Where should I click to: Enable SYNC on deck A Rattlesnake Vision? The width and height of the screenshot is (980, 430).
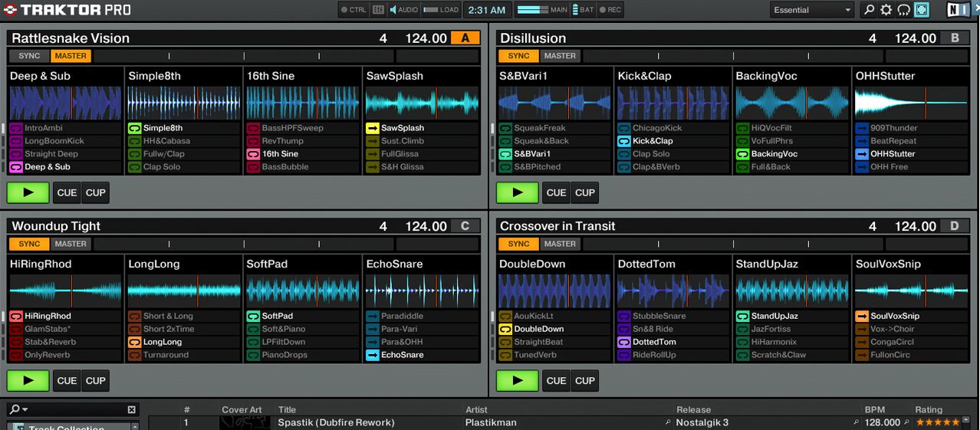point(29,56)
